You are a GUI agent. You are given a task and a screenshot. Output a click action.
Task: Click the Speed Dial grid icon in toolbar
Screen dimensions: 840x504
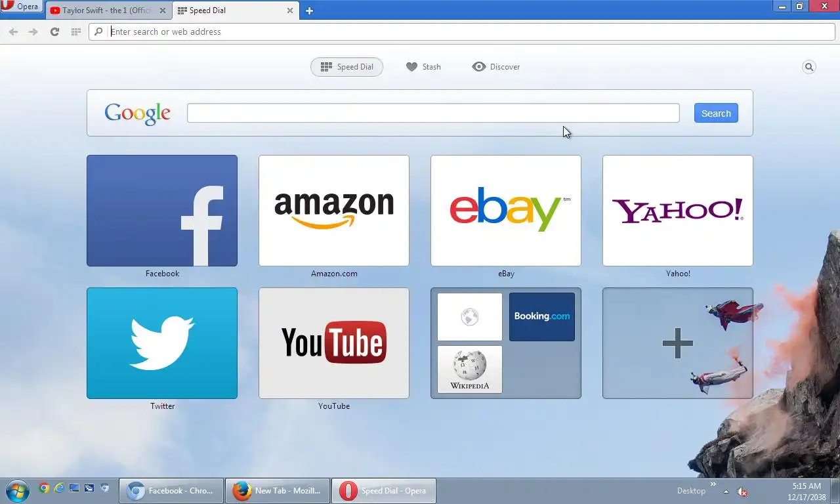75,31
